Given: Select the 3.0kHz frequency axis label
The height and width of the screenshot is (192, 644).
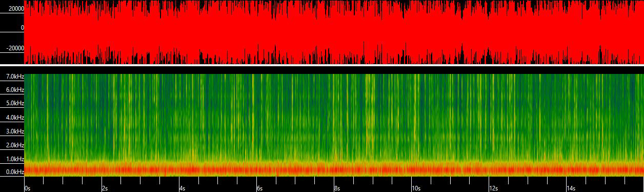Looking at the screenshot, I should click(x=12, y=131).
